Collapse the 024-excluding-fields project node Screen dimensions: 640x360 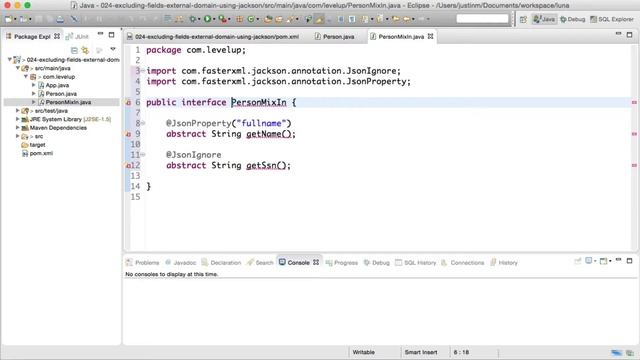click(9, 60)
